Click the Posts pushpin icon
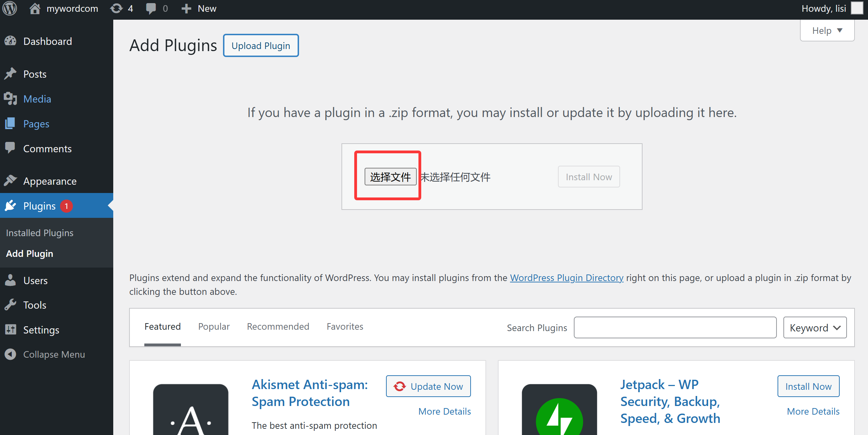This screenshot has height=435, width=868. [x=10, y=74]
